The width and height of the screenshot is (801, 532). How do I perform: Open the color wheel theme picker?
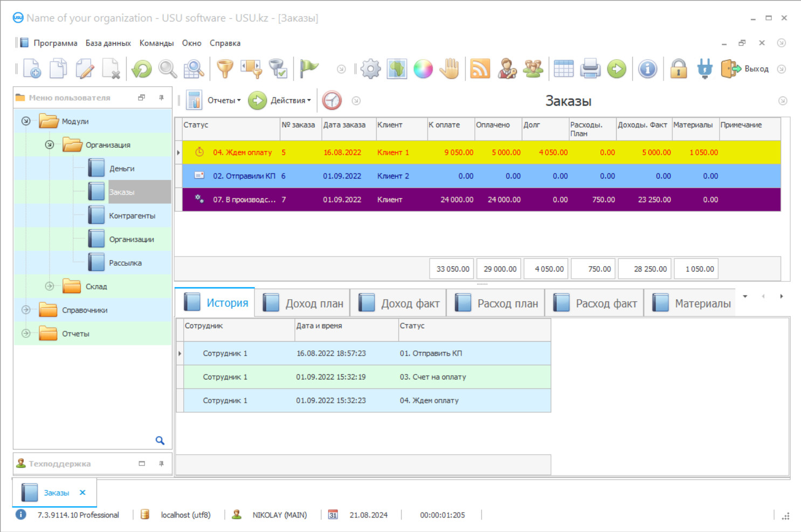[423, 69]
